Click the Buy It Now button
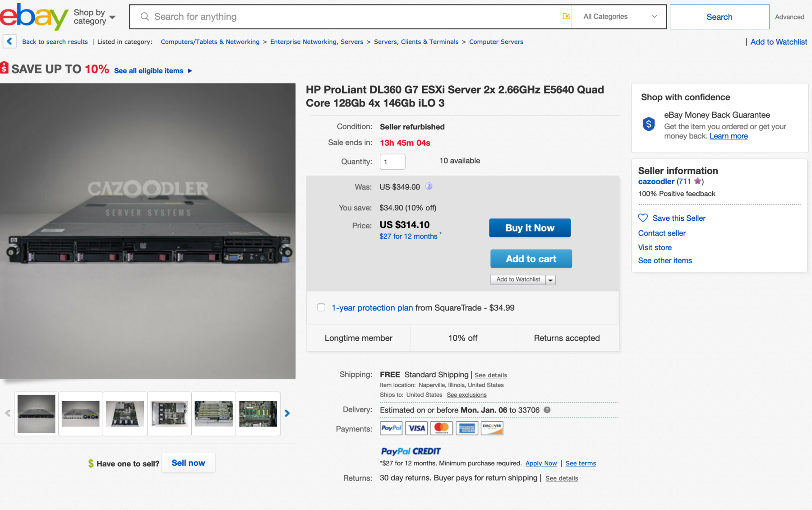 click(530, 228)
